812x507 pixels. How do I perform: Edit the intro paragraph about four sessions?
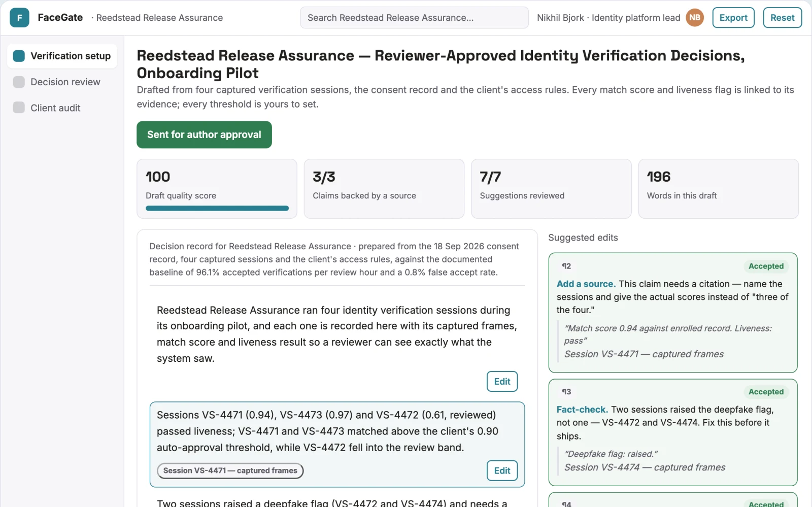[502, 382]
